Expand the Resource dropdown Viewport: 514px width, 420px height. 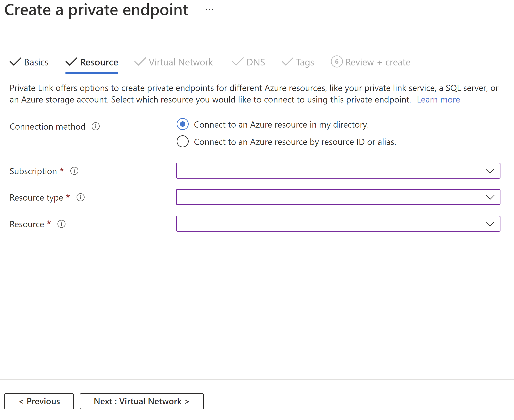point(490,224)
